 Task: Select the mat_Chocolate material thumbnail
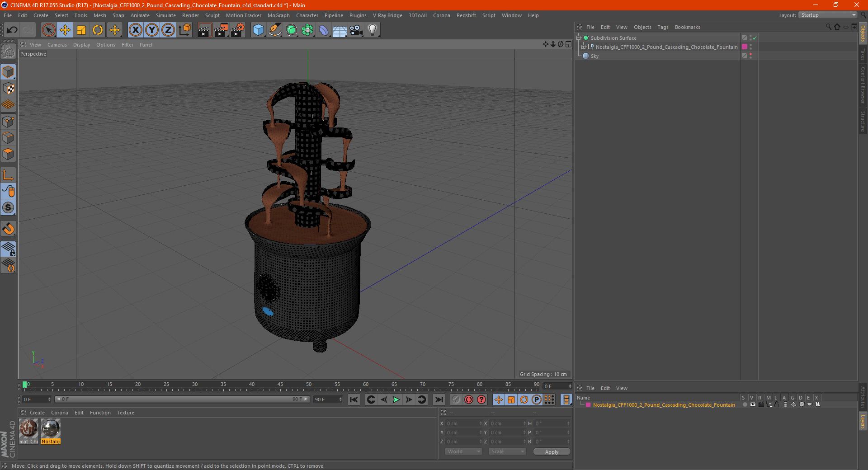pyautogui.click(x=28, y=428)
